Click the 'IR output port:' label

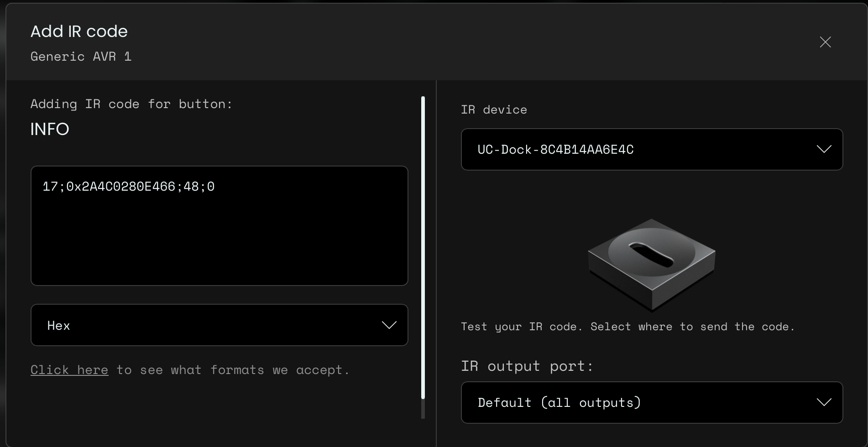pyautogui.click(x=527, y=366)
